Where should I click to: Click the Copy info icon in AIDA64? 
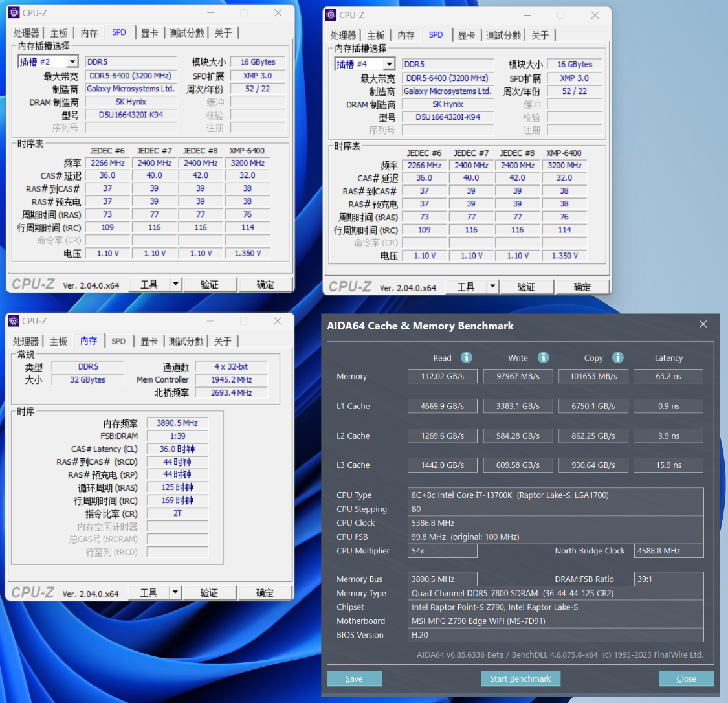[x=617, y=357]
